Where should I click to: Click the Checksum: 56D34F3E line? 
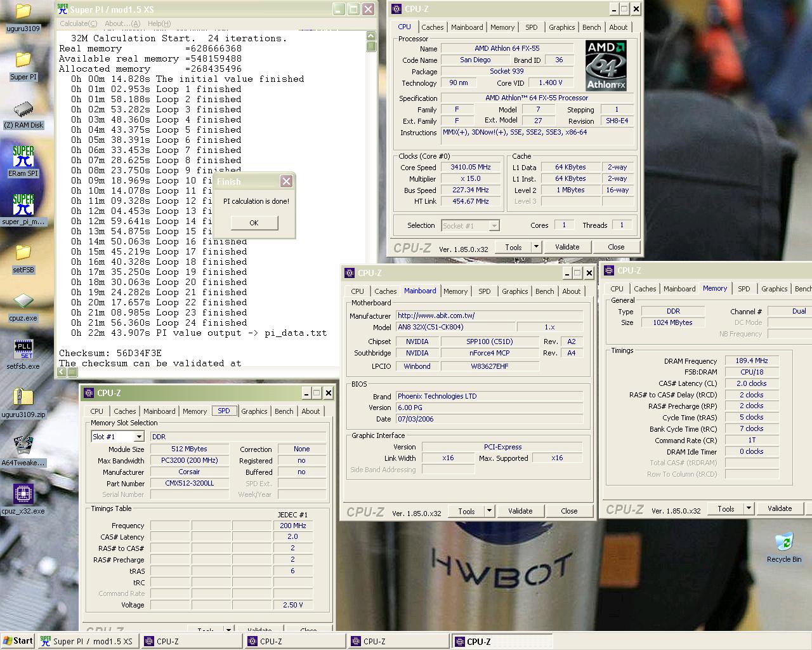(110, 353)
